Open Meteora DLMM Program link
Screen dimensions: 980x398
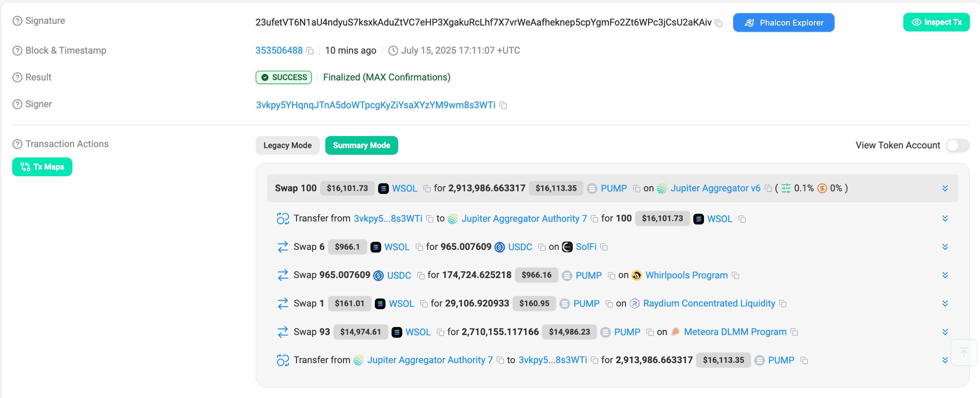point(735,332)
